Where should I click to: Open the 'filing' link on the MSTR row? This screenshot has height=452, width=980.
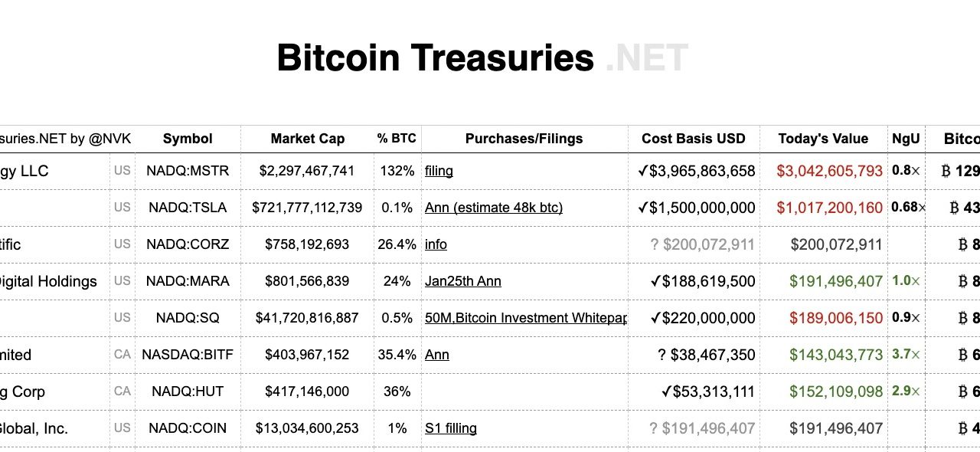pos(438,171)
